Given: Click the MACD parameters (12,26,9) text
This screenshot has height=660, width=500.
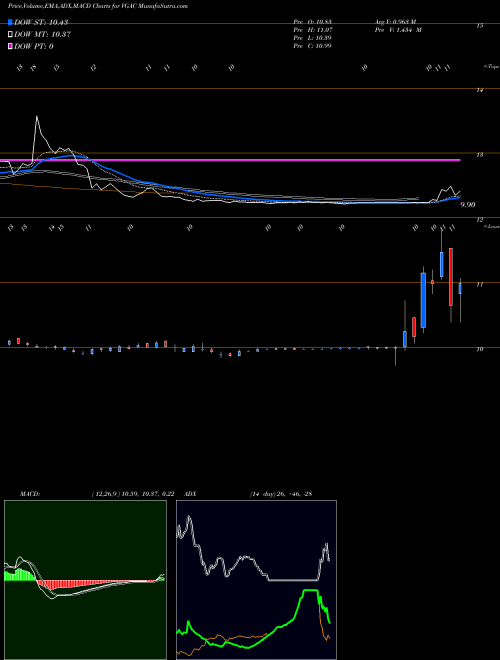Looking at the screenshot, I should click(x=133, y=494).
